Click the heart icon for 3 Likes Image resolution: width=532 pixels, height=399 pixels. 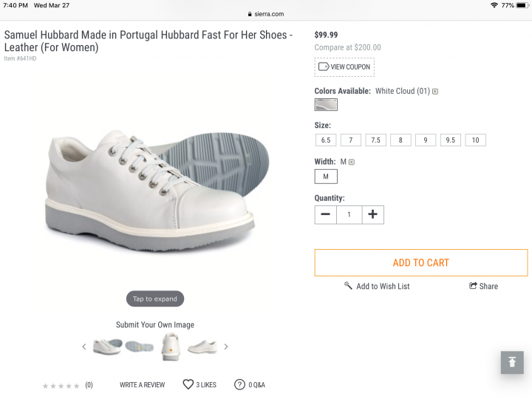pos(188,384)
